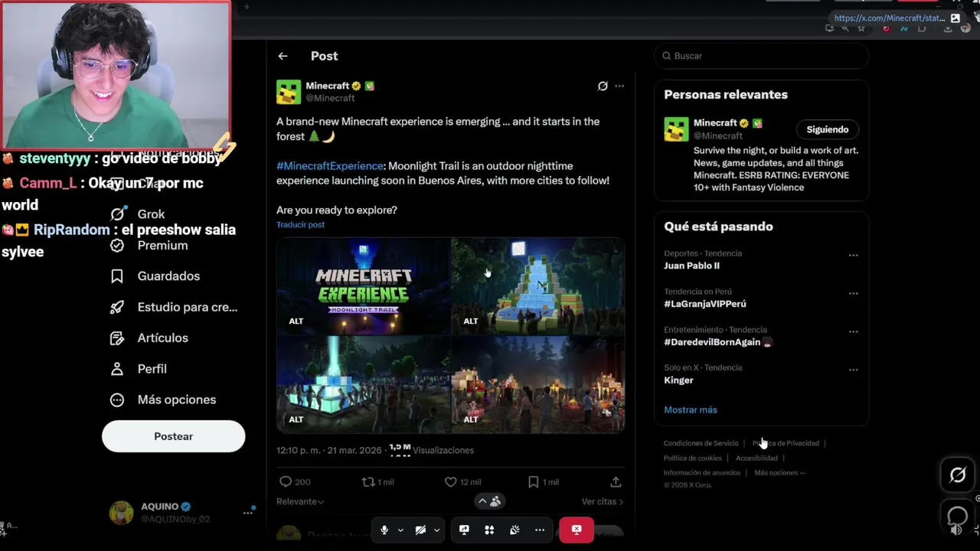Image resolution: width=980 pixels, height=551 pixels.
Task: Click screen share icon in call toolbar
Action: coord(464,530)
